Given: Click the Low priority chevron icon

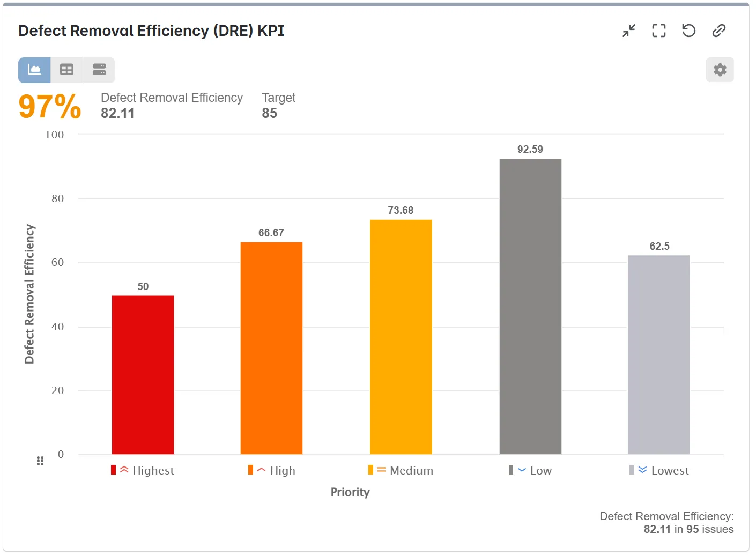Looking at the screenshot, I should (522, 470).
